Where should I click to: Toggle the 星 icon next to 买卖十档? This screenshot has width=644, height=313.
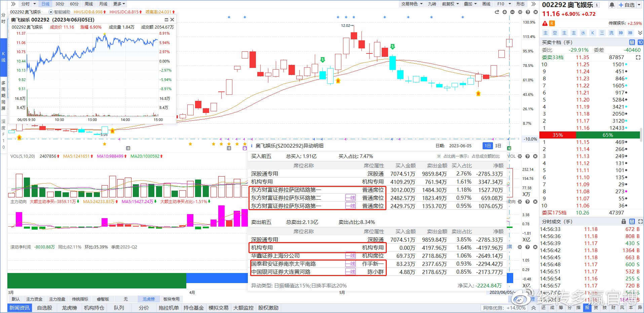[x=632, y=42]
